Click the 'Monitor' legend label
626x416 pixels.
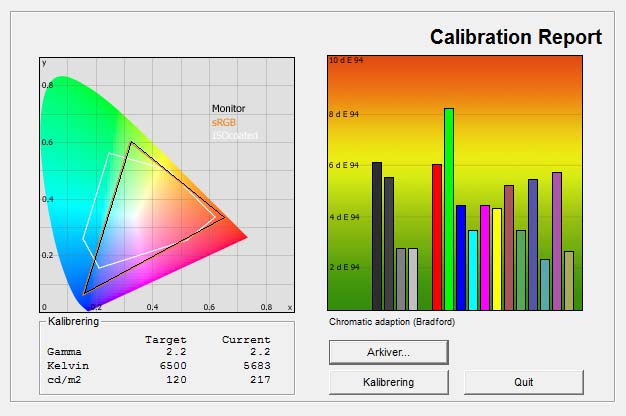(228, 109)
